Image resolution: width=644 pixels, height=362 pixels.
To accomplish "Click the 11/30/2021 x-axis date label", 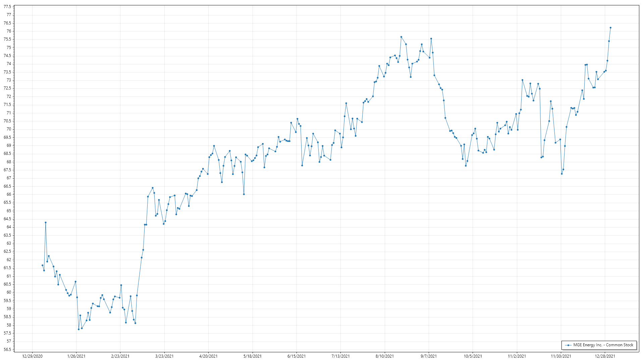I will (x=561, y=356).
